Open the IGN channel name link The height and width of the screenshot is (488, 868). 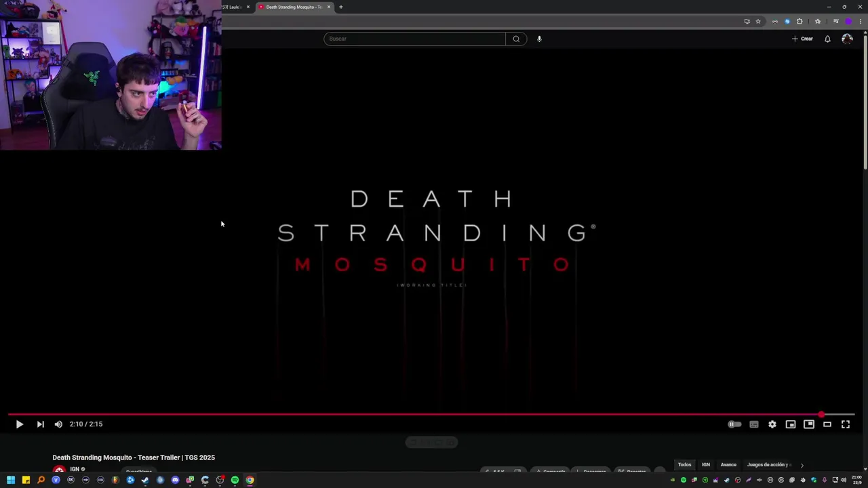tap(75, 469)
